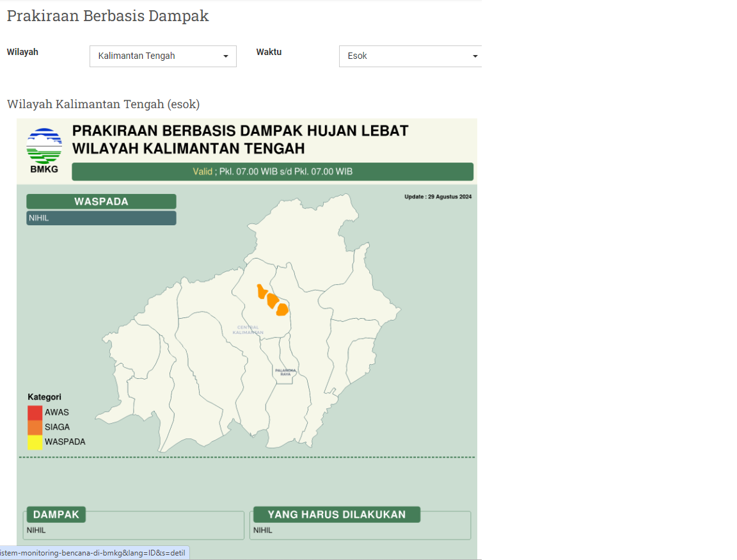
Task: Click the green WASPADA header box
Action: tap(101, 201)
